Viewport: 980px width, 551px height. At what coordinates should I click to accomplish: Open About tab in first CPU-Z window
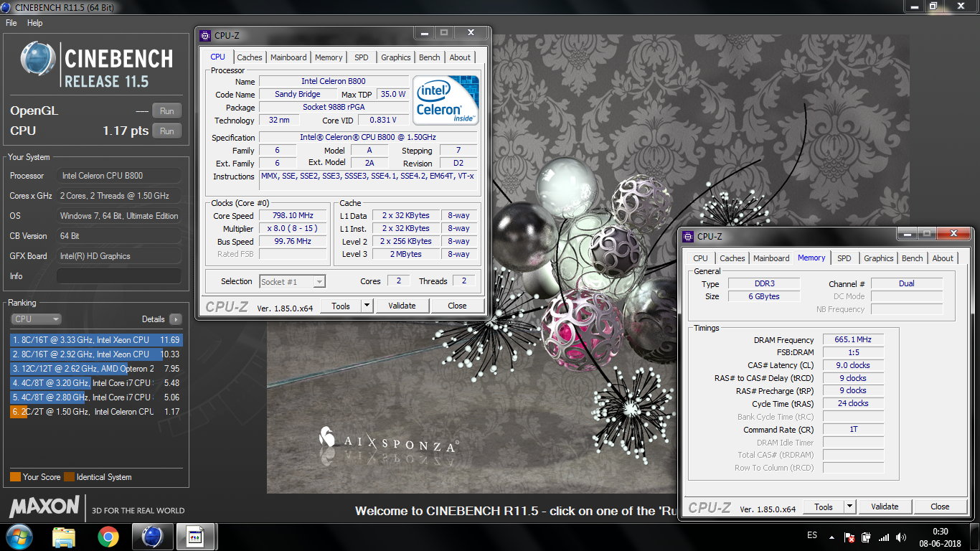point(461,57)
